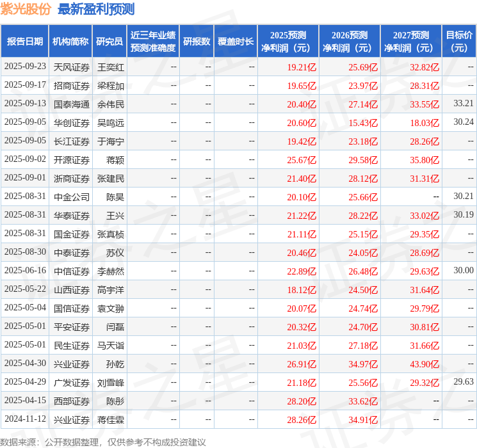Click the 研究员 column header

tap(109, 42)
